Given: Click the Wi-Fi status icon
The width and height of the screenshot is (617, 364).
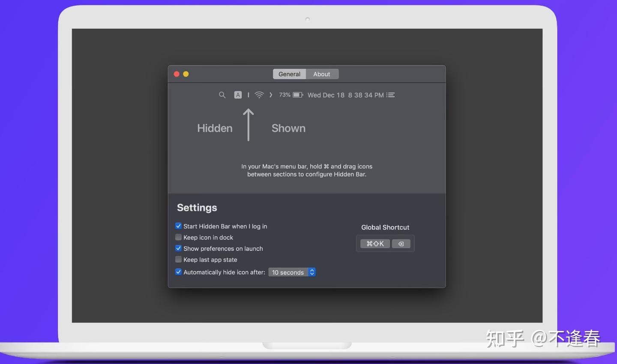Looking at the screenshot, I should pos(259,95).
